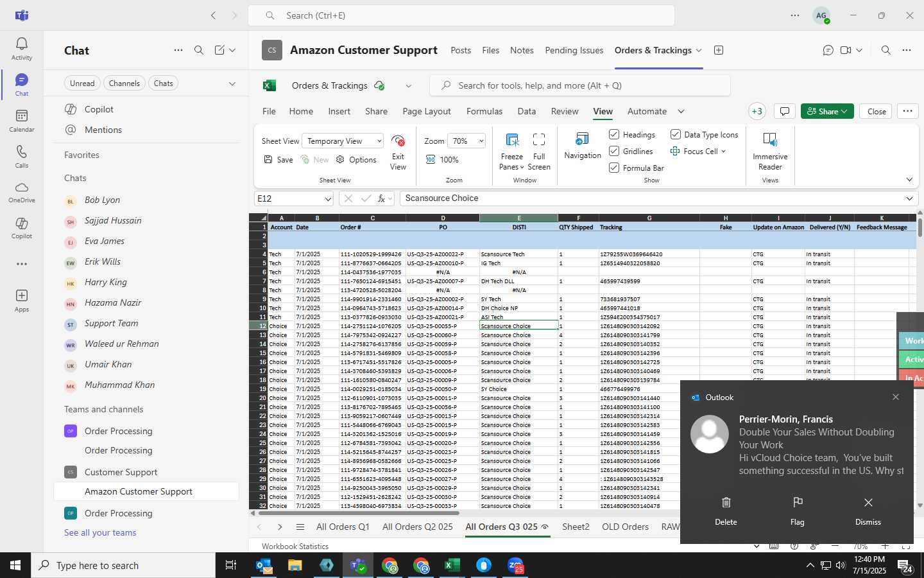Reset zoom to 100%
The height and width of the screenshot is (578, 924).
click(442, 160)
